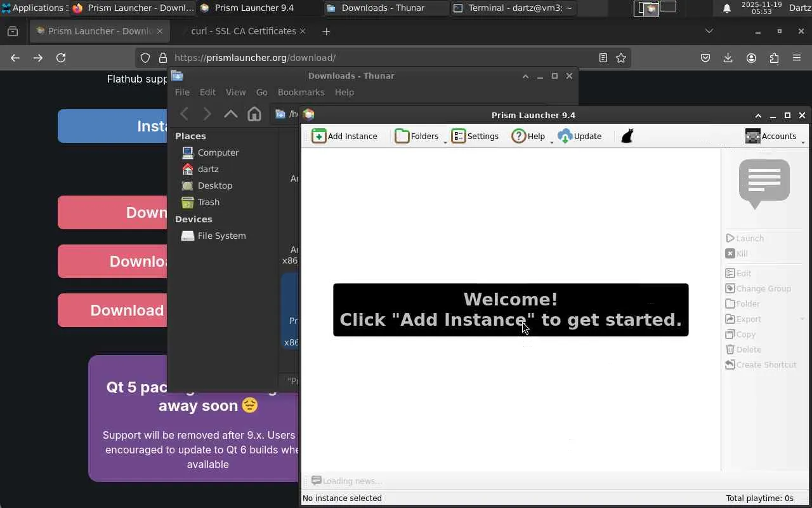Click Folder in Prism's instance panel

coord(742,304)
